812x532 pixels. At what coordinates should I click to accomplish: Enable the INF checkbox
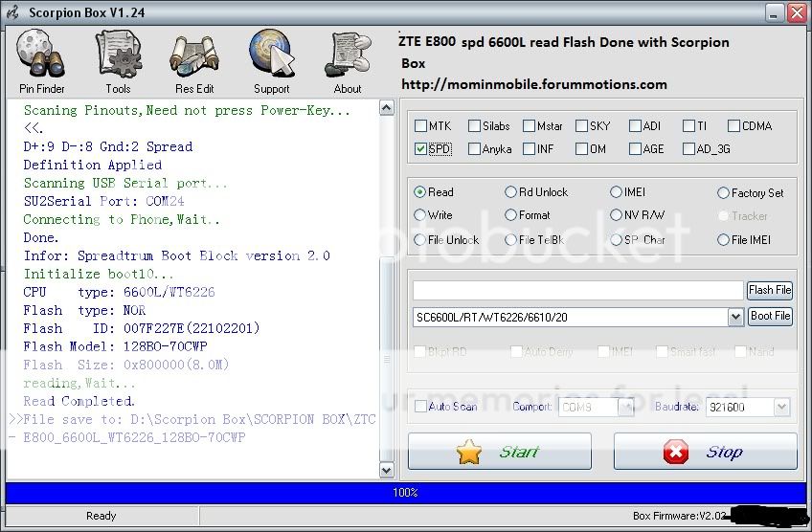529,149
